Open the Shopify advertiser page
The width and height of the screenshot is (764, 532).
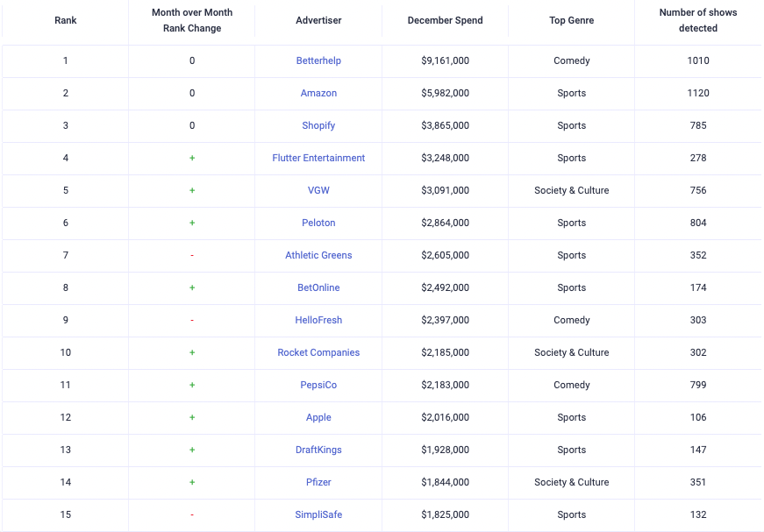318,125
